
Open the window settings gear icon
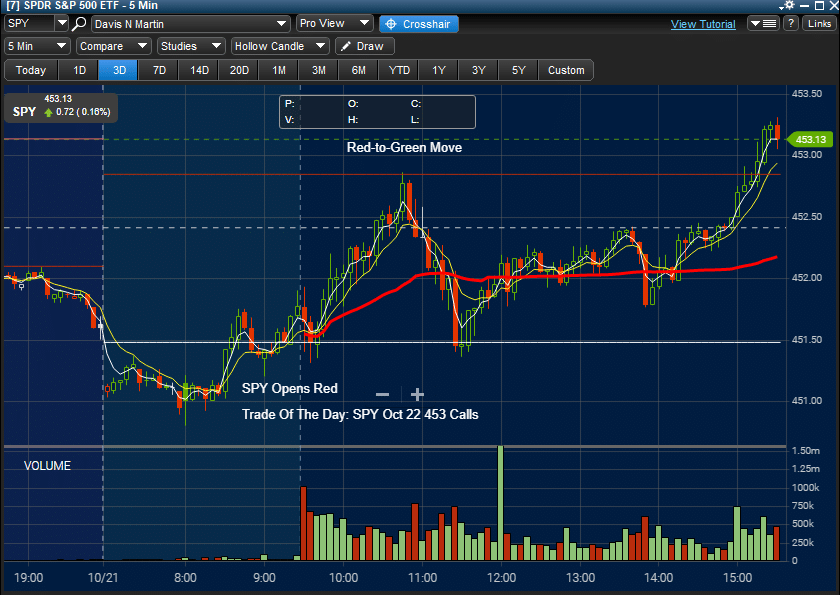[x=789, y=5]
